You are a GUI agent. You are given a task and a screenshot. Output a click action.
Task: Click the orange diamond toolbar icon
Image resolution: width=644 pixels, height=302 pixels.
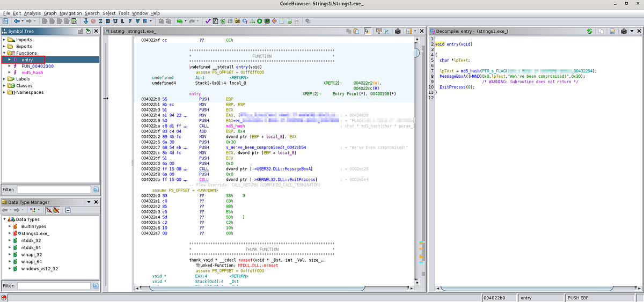pyautogui.click(x=274, y=21)
